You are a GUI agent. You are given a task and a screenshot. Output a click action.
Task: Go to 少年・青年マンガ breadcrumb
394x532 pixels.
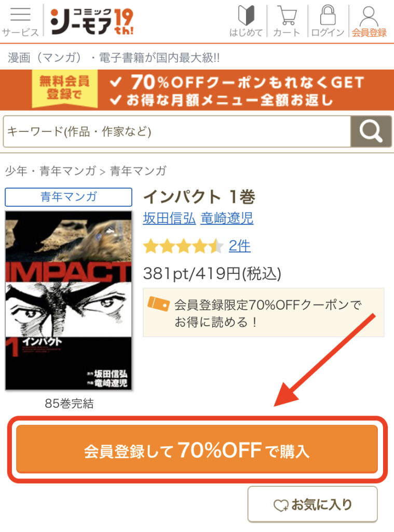(x=50, y=170)
